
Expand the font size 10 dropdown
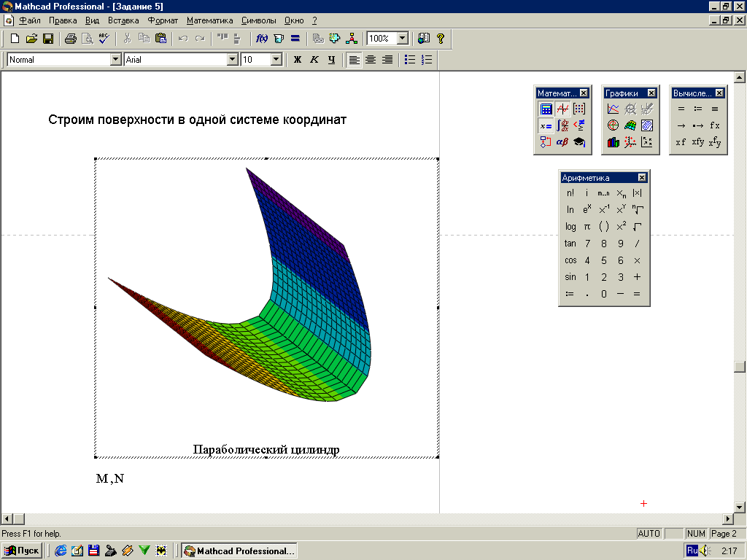pyautogui.click(x=276, y=60)
